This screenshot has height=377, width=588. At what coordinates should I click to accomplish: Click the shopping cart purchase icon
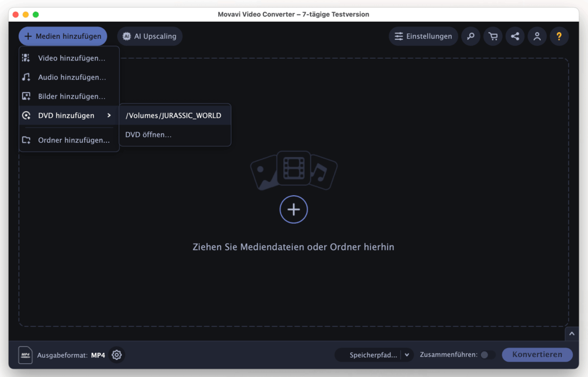(493, 36)
